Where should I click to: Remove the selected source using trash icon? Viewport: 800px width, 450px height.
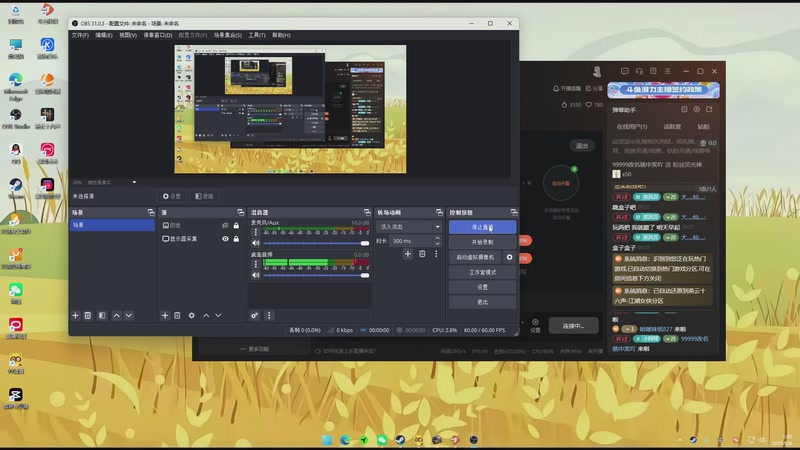pyautogui.click(x=177, y=316)
